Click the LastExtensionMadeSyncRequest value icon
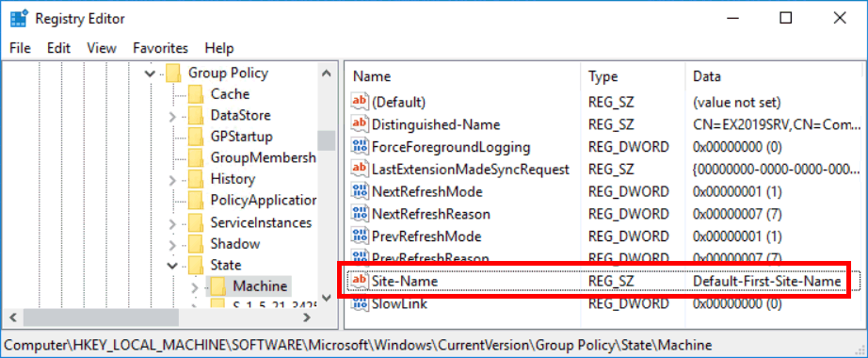 coord(360,169)
